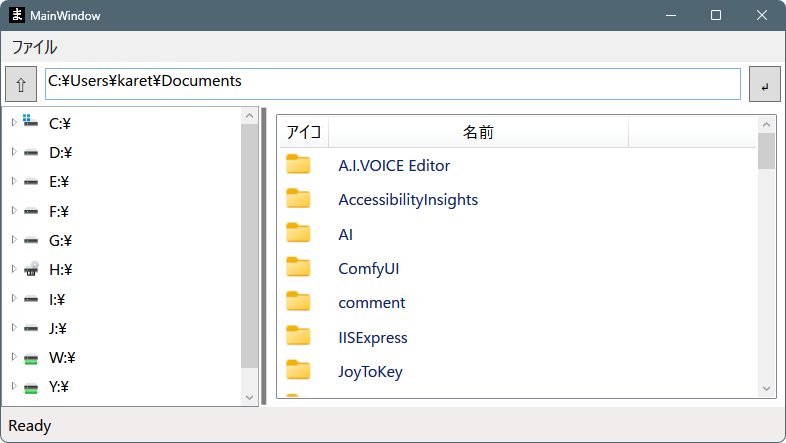Expand the J:¥ drive node
This screenshot has height=443, width=786.
point(14,327)
